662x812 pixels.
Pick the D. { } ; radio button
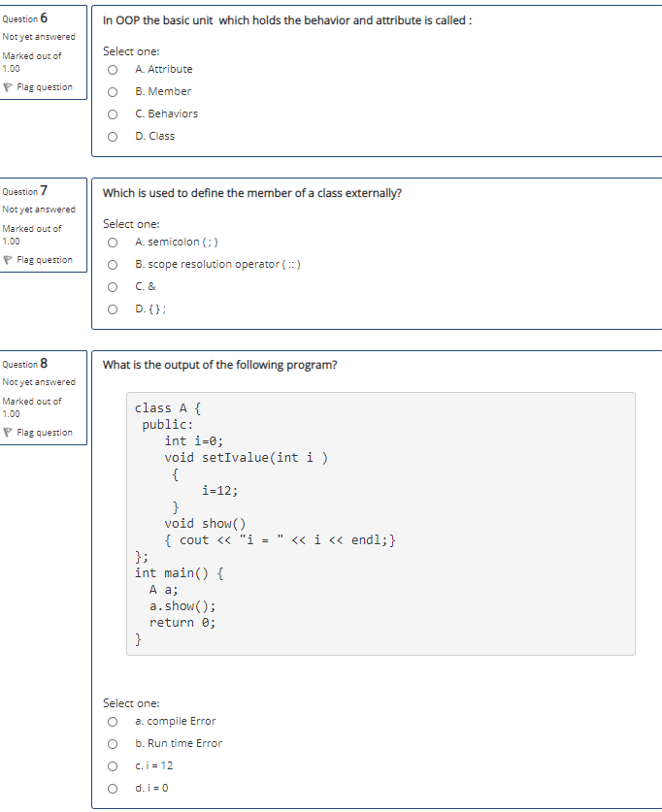pyautogui.click(x=113, y=309)
